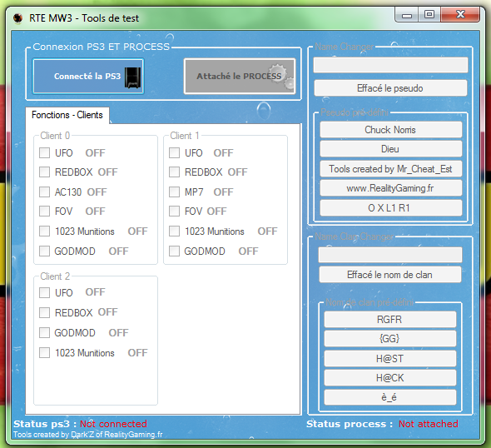Apply the Chuck Norris preset name
Screen dimensions: 491x448
point(391,129)
